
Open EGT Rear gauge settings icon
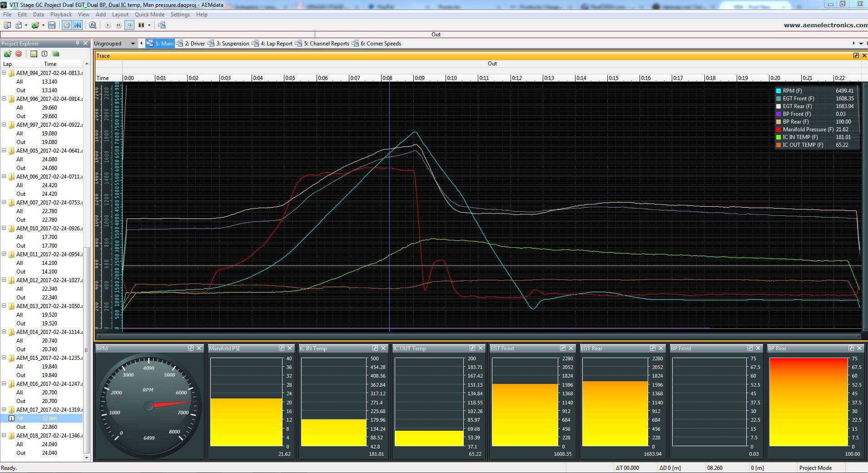pos(653,348)
